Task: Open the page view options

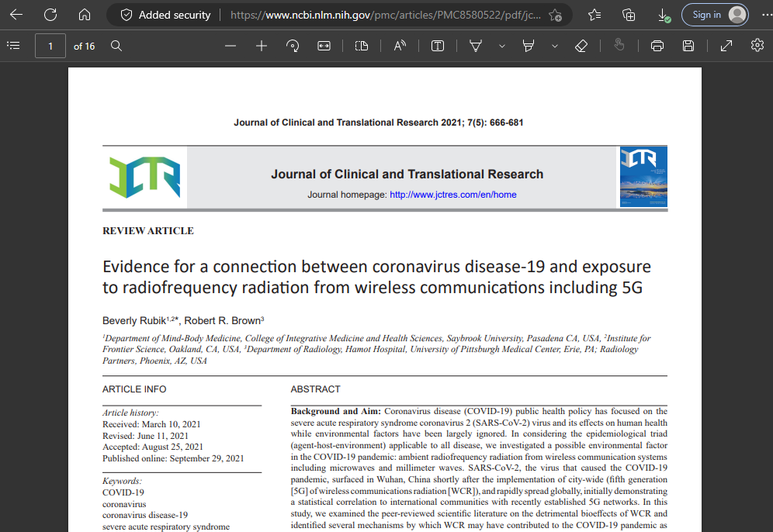Action: coord(362,46)
